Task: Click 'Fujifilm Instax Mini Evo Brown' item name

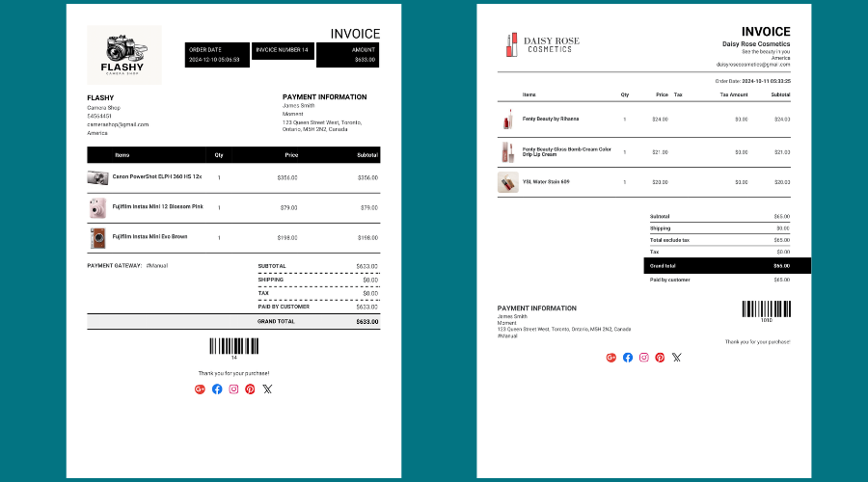Action: [x=150, y=237]
